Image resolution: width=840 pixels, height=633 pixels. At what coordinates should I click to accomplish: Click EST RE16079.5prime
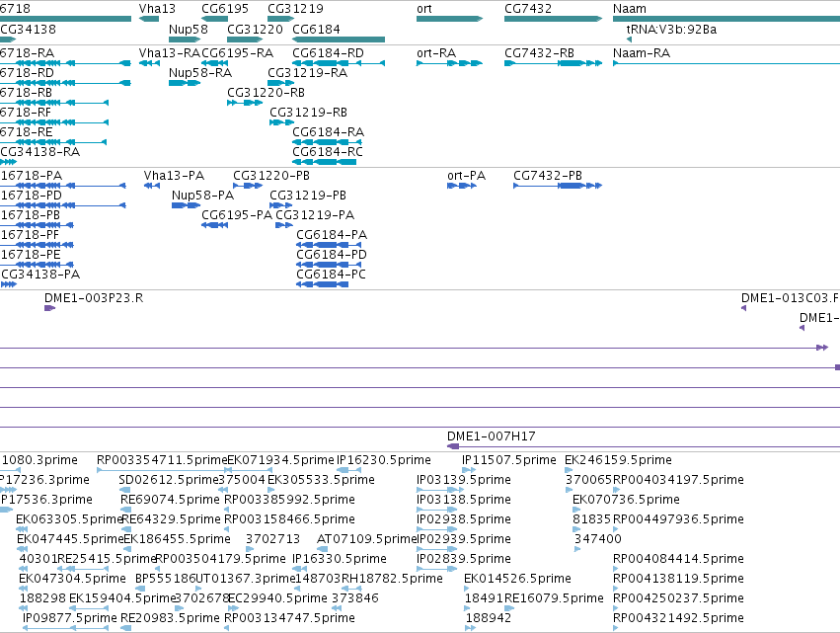509,608
